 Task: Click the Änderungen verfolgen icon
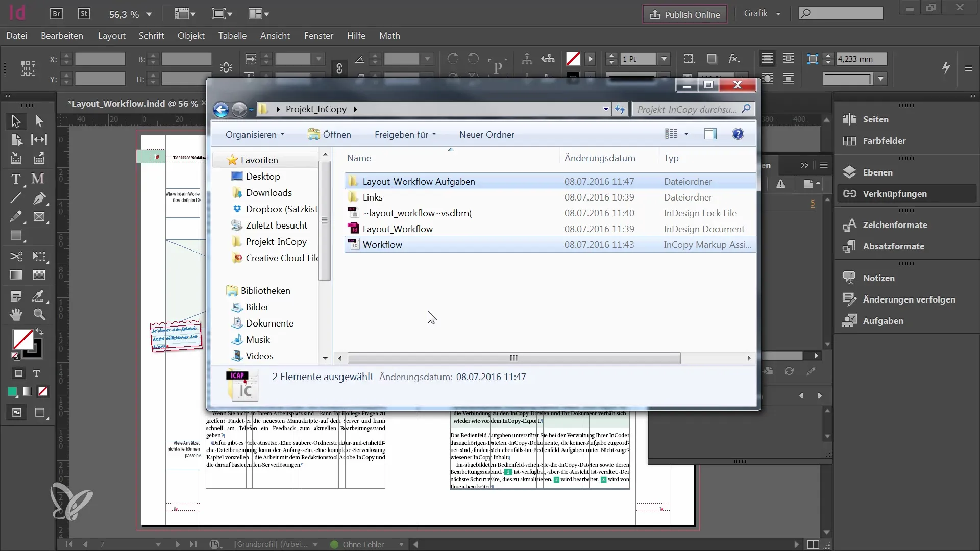[x=849, y=298]
